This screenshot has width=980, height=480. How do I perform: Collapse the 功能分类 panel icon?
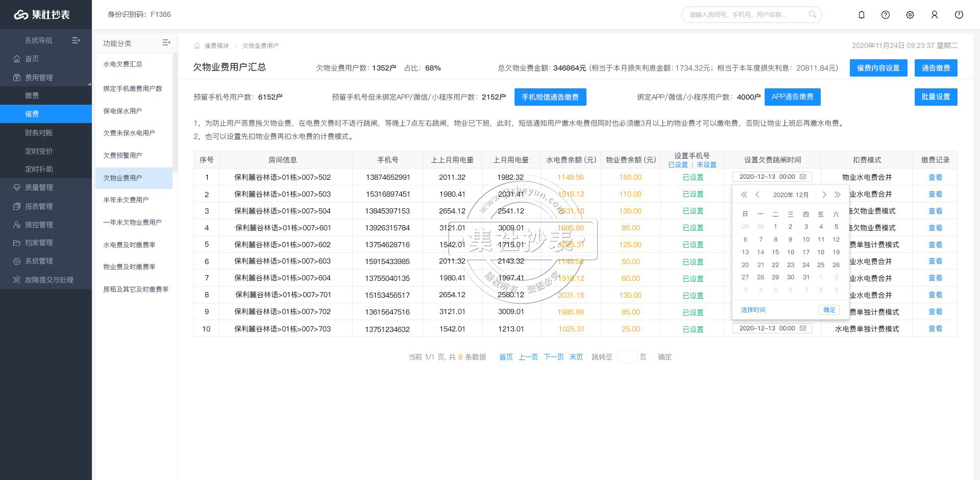(166, 43)
